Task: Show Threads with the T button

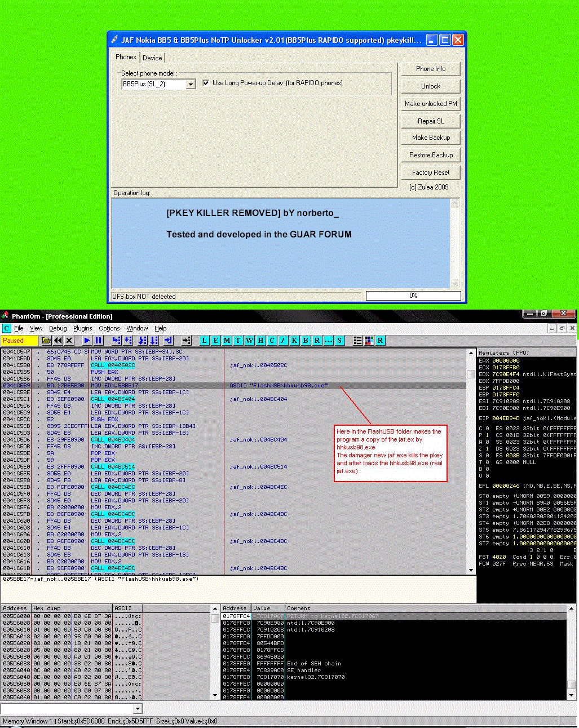Action: point(238,341)
